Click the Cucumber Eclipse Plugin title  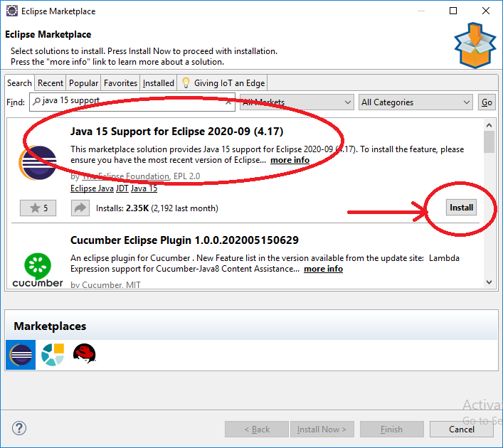184,240
